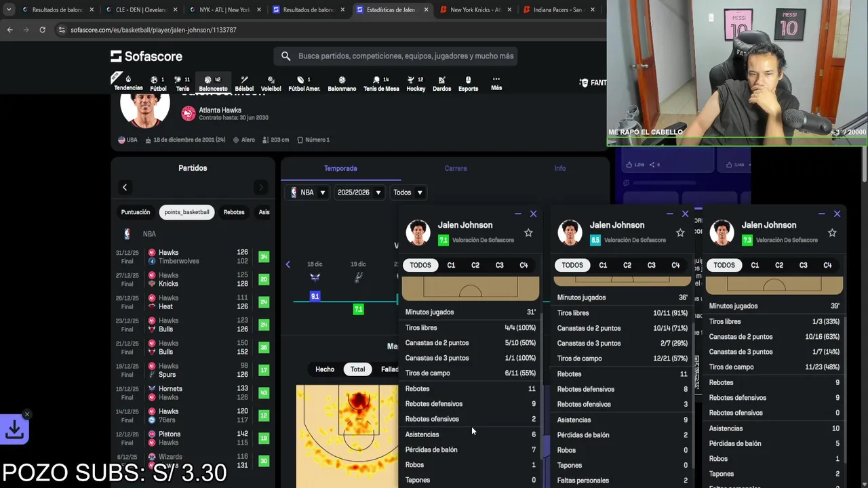Image resolution: width=868 pixels, height=488 pixels.
Task: Show Total shots on shot map
Action: point(357,369)
